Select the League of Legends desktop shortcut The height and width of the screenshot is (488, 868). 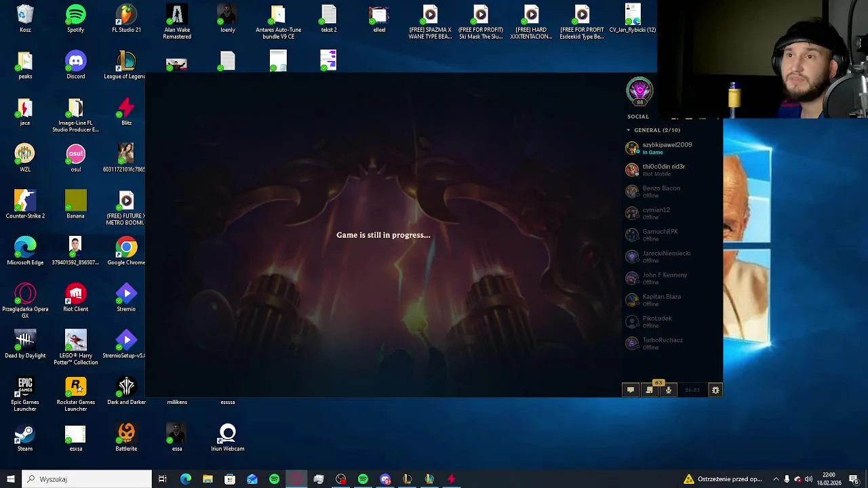[126, 65]
